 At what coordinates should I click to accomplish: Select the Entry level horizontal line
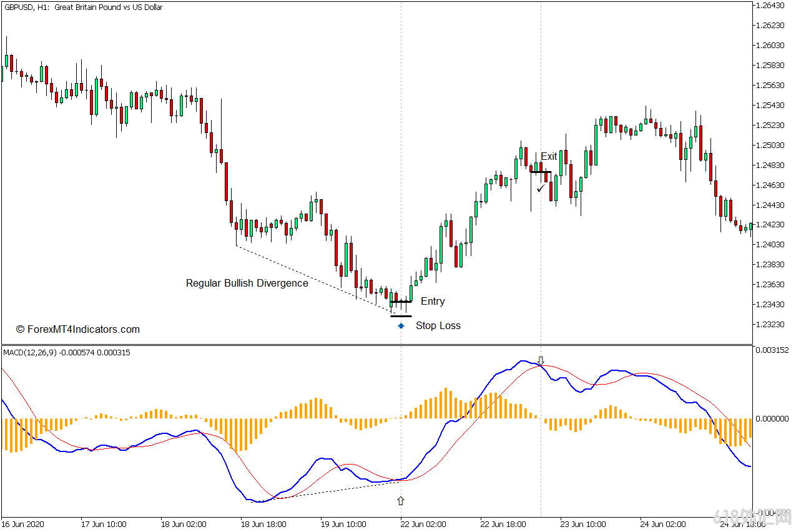coord(401,302)
